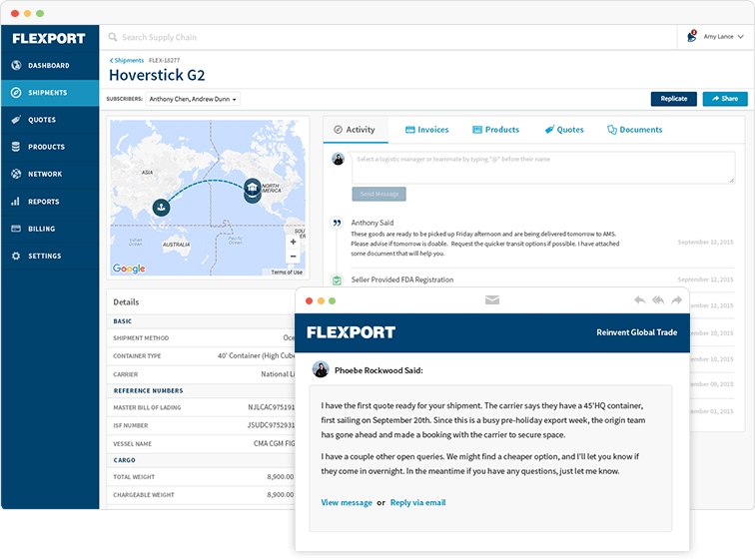This screenshot has width=755, height=560.
Task: Open Network sidebar item
Action: pyautogui.click(x=50, y=174)
